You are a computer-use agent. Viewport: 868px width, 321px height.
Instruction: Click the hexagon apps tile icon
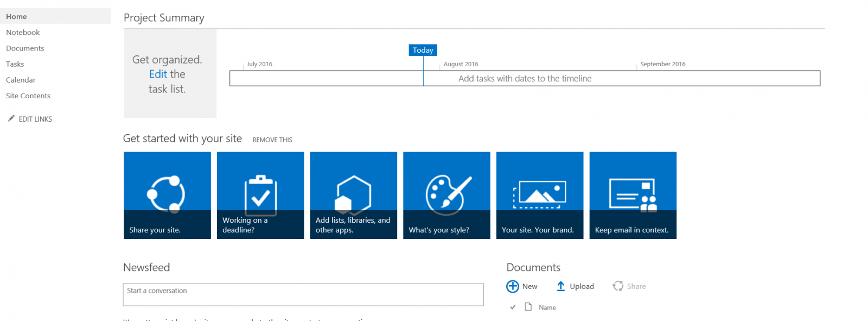pos(353,195)
